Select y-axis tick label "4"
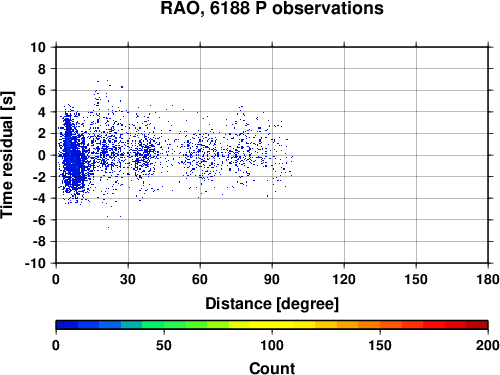 coord(42,112)
